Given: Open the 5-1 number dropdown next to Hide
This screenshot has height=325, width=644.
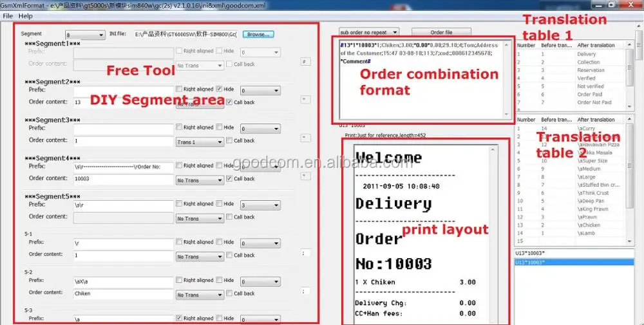Looking at the screenshot, I should 260,243.
